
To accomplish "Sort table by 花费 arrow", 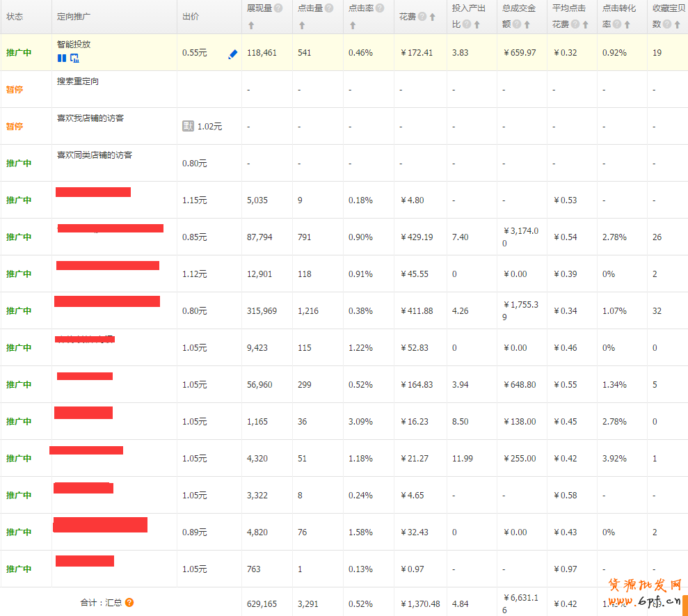I will click(x=433, y=17).
